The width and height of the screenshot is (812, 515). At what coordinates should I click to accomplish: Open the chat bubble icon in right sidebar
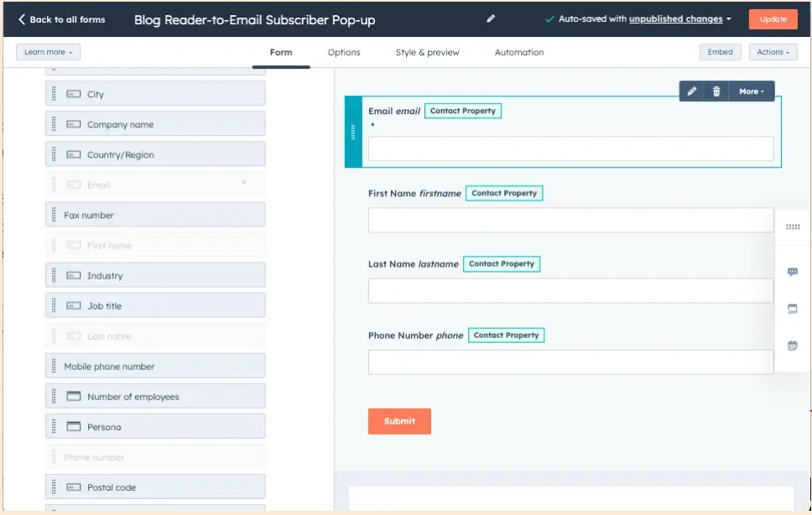click(x=793, y=273)
